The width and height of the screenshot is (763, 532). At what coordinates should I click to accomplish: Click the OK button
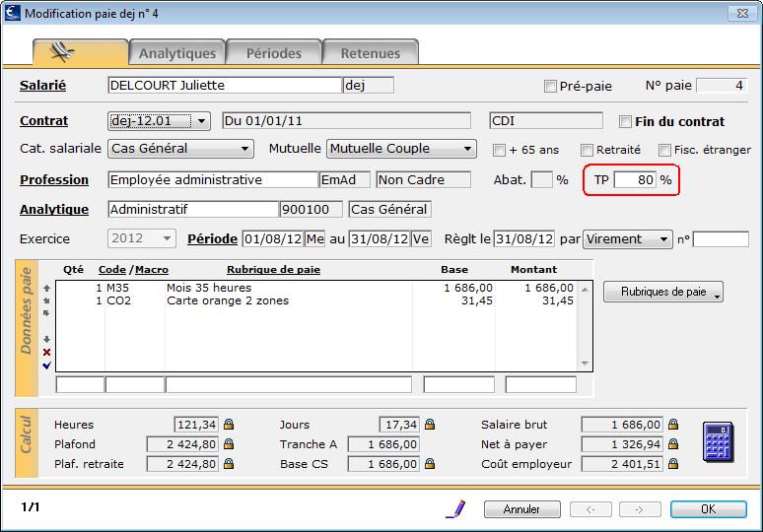point(709,509)
